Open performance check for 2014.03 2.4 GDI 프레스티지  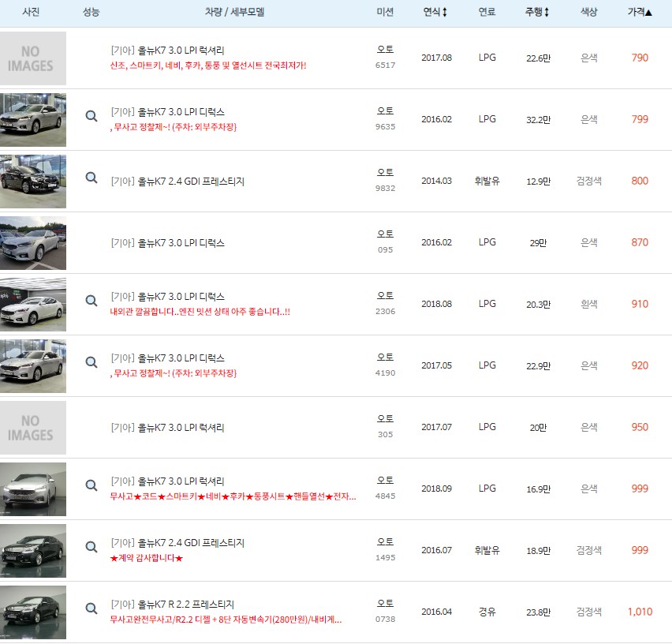point(91,178)
